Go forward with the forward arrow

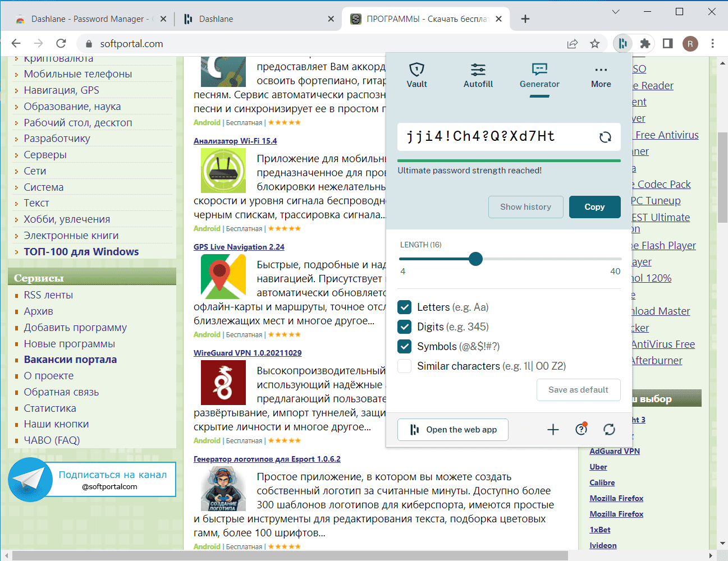tap(39, 43)
